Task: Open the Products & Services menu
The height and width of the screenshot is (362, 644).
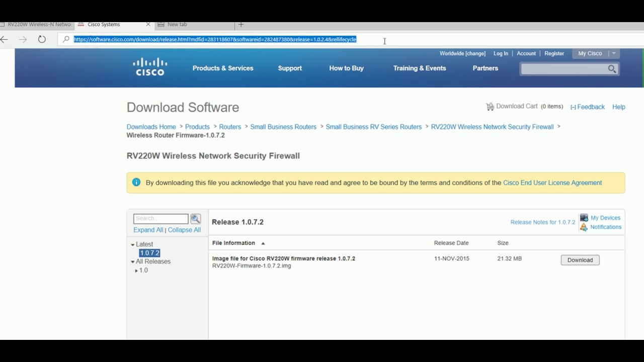Action: 223,68
